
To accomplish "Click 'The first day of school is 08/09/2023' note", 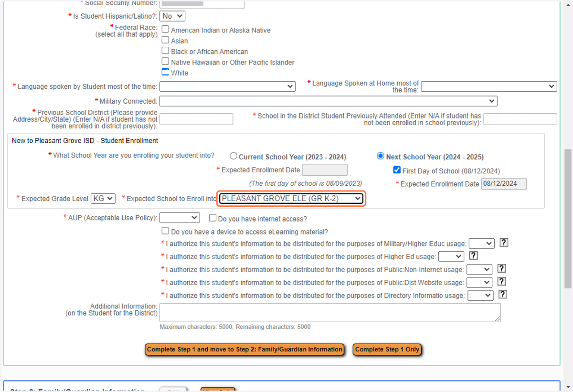I will [x=306, y=183].
